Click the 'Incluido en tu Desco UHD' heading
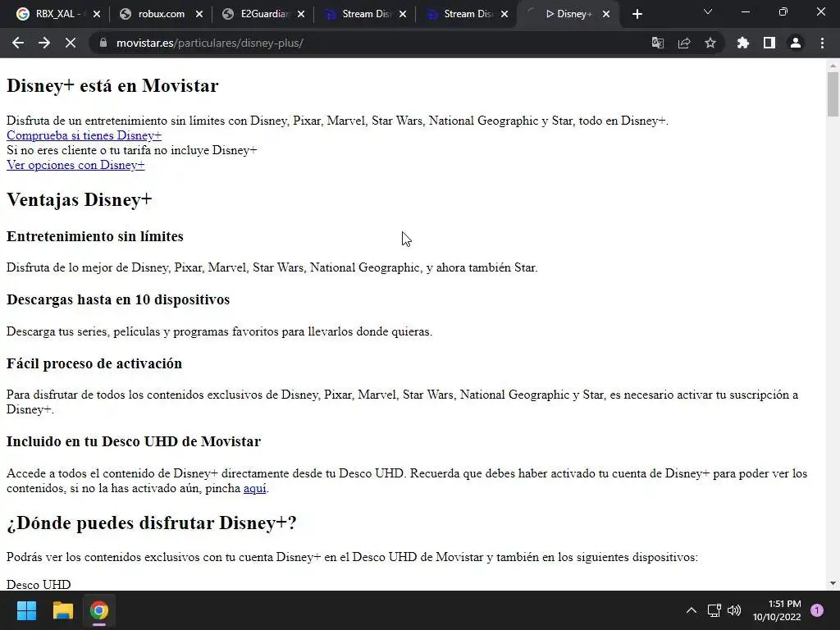The height and width of the screenshot is (630, 840). [x=134, y=441]
